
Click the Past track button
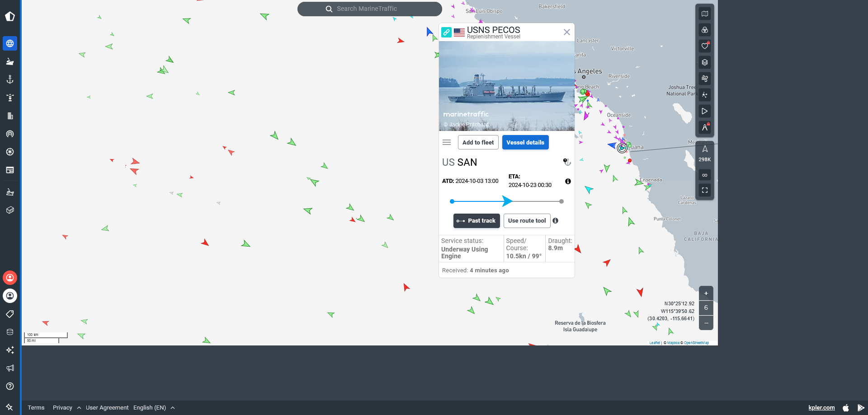(x=476, y=221)
